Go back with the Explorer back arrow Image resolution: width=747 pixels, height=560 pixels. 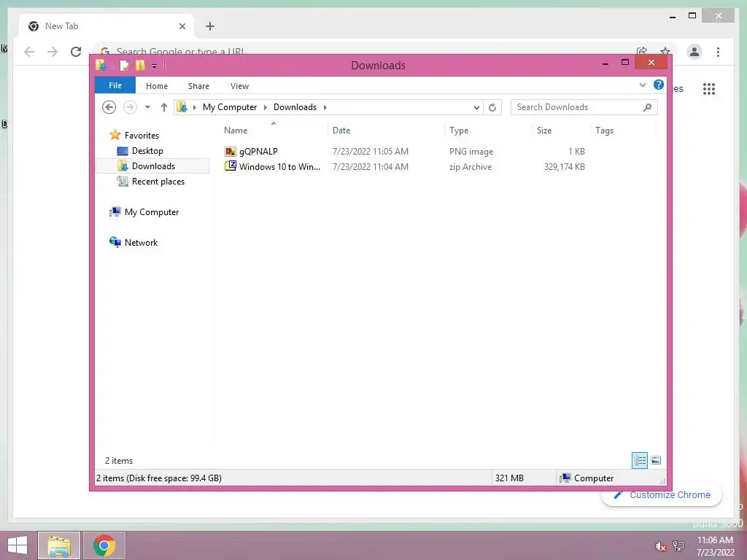coord(109,107)
